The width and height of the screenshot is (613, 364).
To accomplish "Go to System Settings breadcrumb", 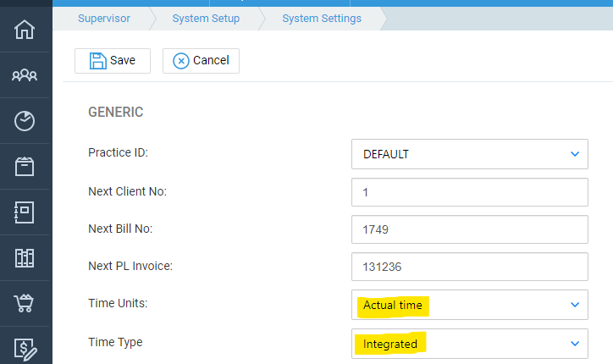I will (322, 19).
